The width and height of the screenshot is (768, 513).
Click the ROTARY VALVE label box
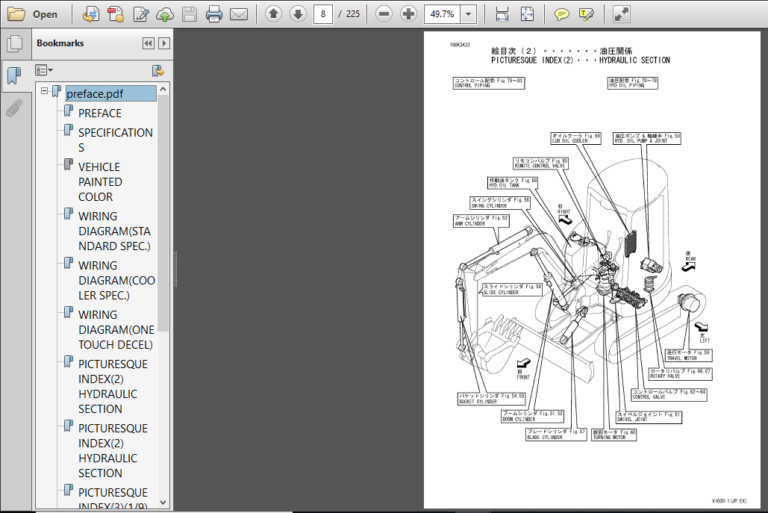[680, 374]
